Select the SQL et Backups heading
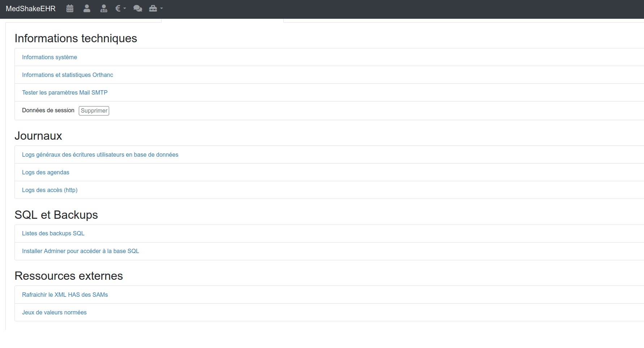 (56, 215)
